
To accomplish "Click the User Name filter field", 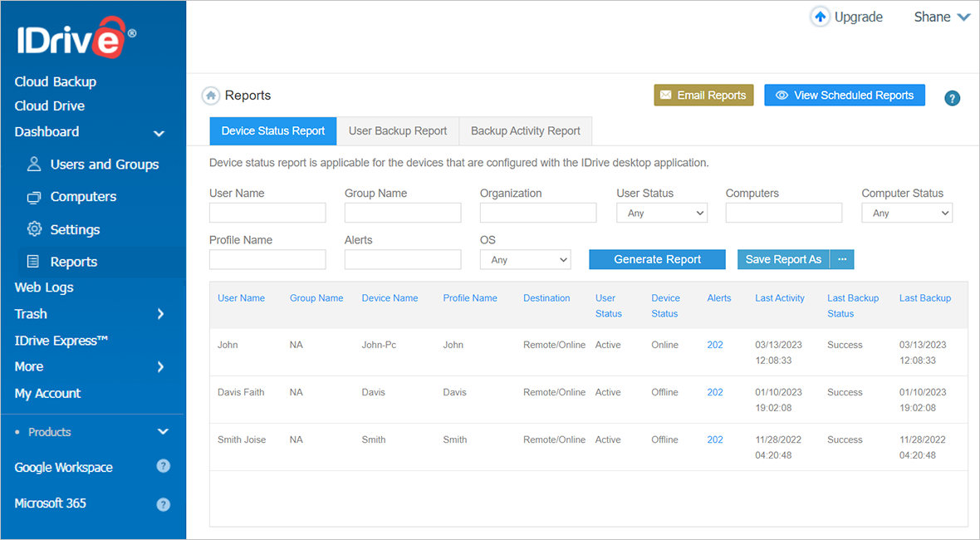I will 267,214.
